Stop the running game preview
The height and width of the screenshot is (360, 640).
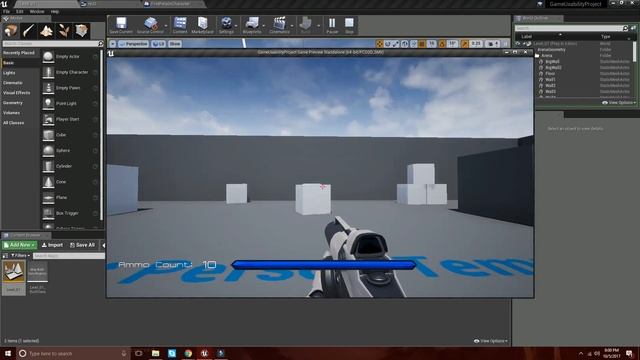coord(349,25)
